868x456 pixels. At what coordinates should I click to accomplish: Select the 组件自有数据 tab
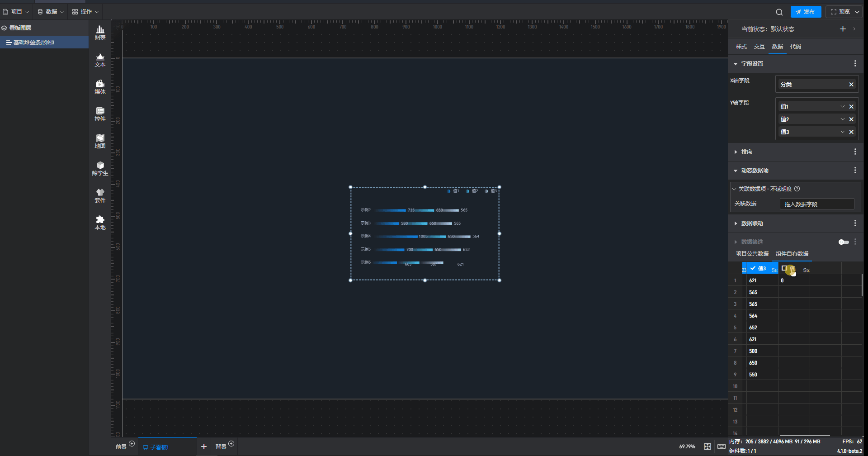(x=792, y=254)
